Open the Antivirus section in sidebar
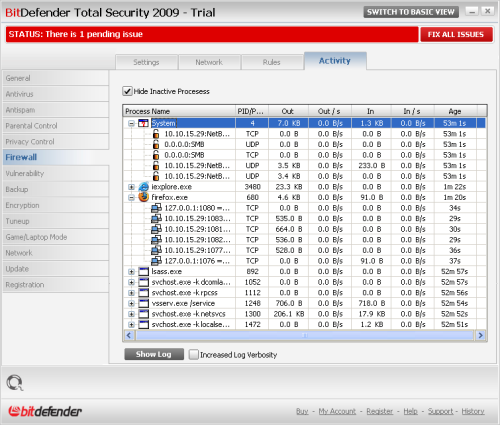500x425 pixels. (x=56, y=94)
